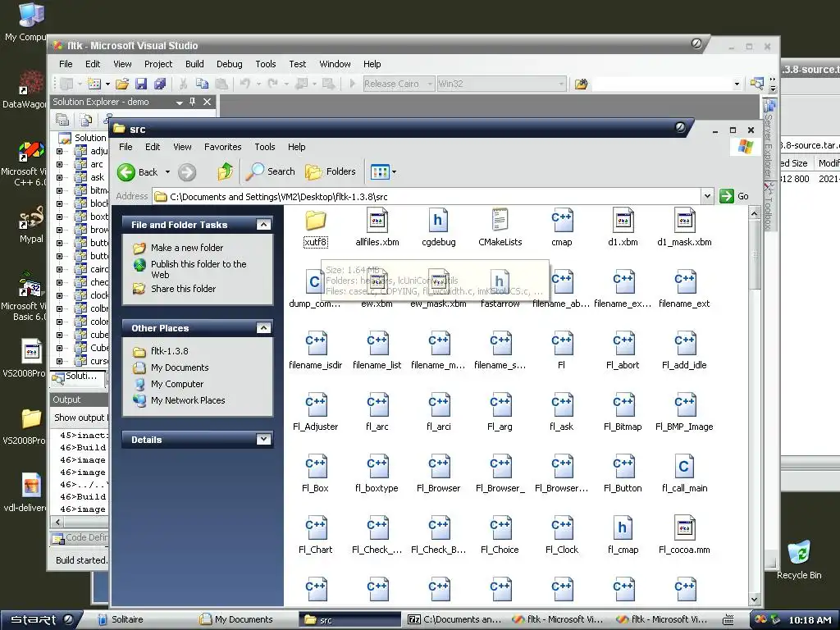Select the cmap C++ file
This screenshot has width=840, height=630.
pyautogui.click(x=561, y=229)
